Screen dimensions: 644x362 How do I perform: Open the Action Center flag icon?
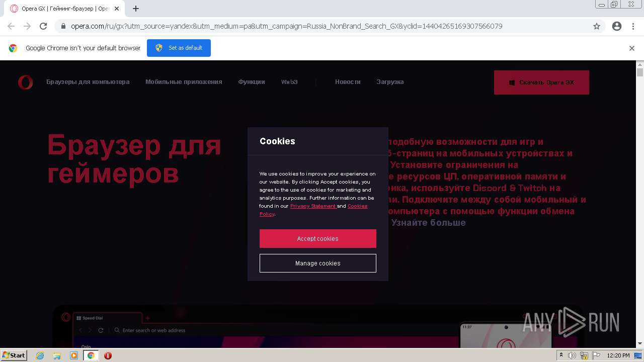596,355
